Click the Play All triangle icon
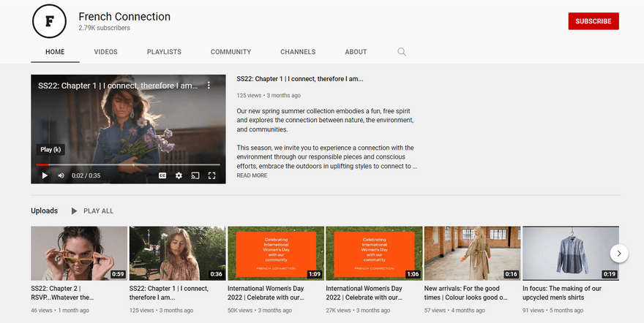 74,211
